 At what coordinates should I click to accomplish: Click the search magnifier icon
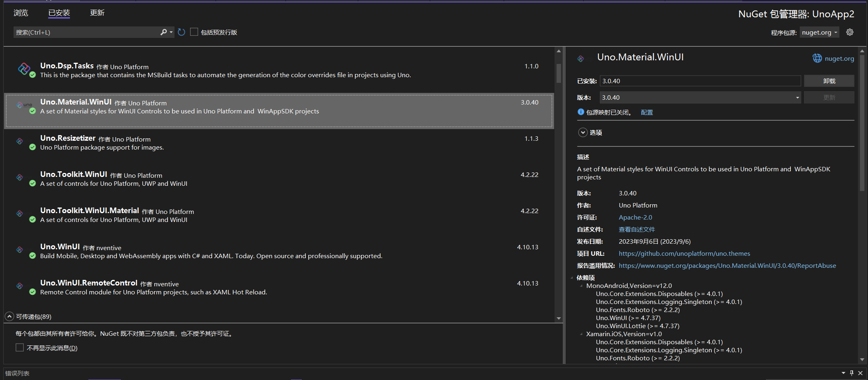[163, 32]
